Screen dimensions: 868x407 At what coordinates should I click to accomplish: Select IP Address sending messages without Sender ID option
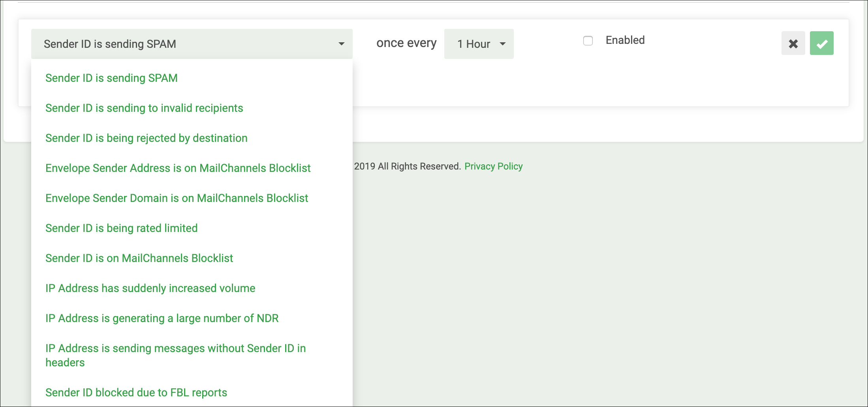(192, 355)
